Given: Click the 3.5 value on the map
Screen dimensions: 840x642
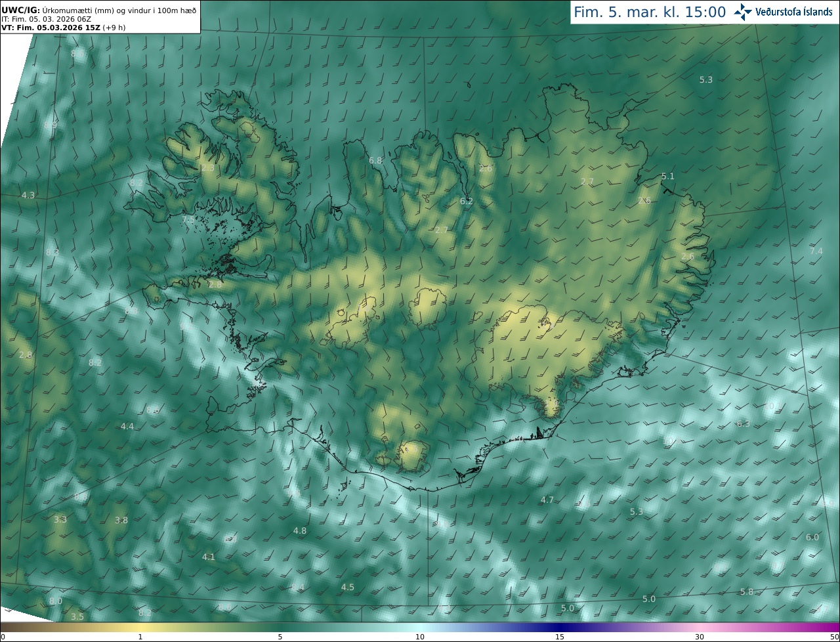Looking at the screenshot, I should tap(77, 617).
